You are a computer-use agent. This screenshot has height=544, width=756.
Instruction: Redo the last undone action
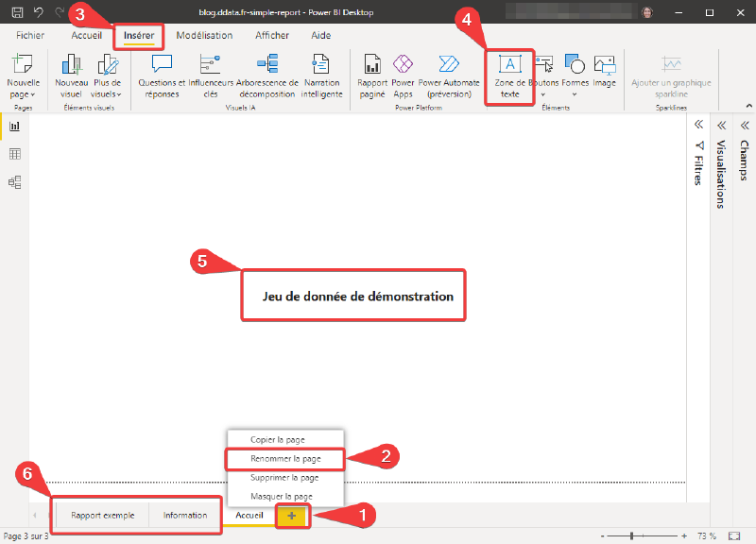[60, 12]
